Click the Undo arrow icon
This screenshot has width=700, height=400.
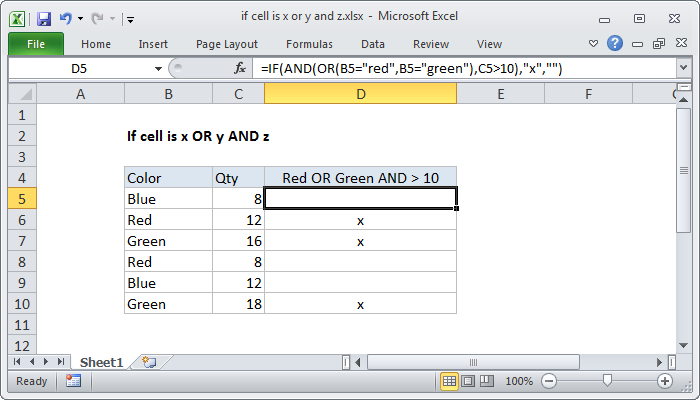[66, 18]
